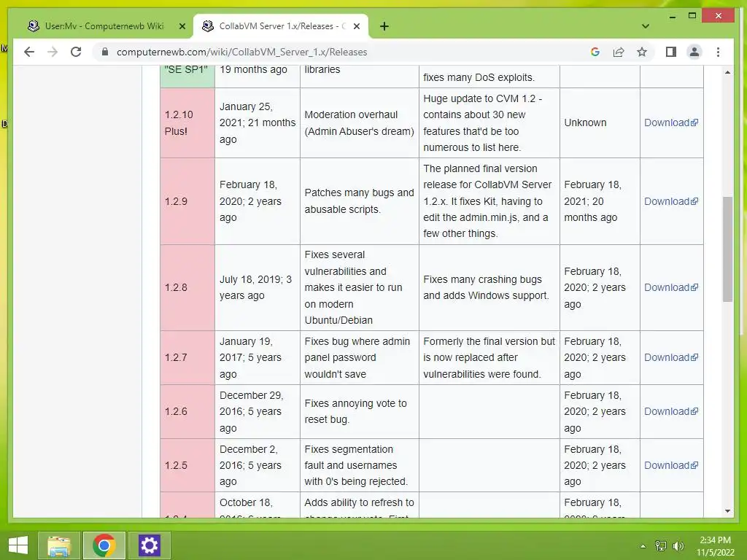Click "February 18, 2021; 20 months ago" cell
Viewport: 747px width, 560px height.
[600, 201]
